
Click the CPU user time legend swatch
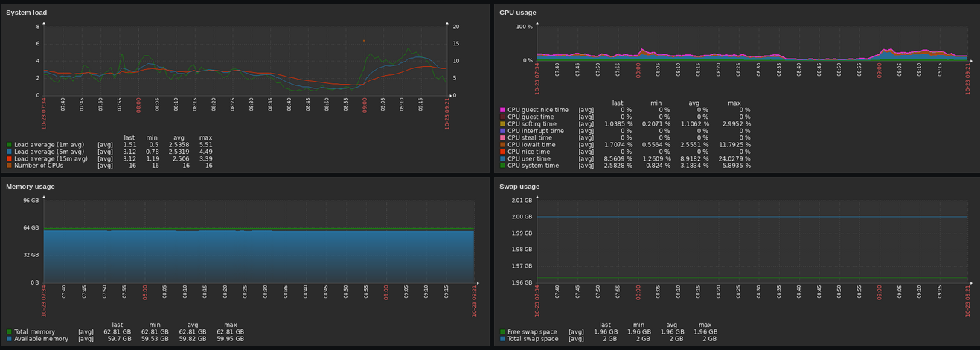(502, 159)
